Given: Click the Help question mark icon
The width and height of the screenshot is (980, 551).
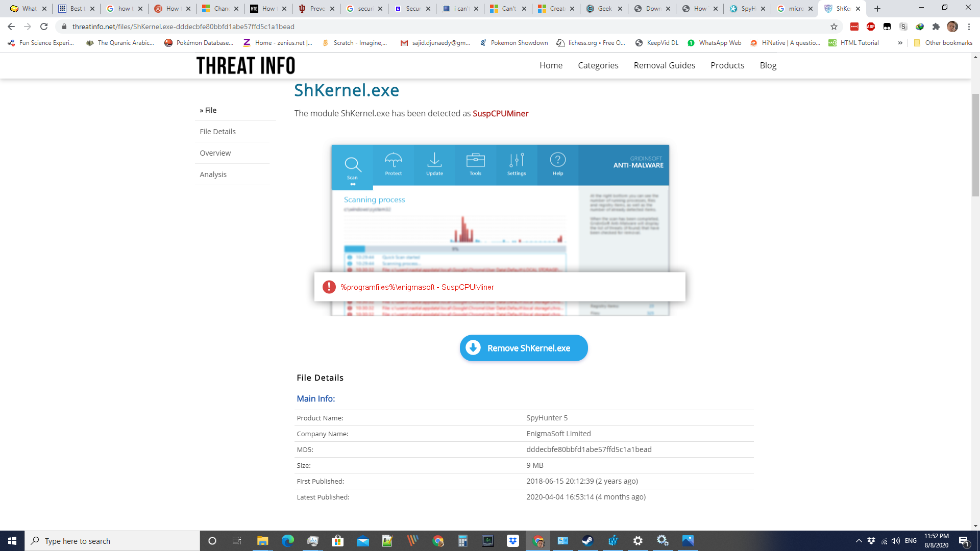Looking at the screenshot, I should pyautogui.click(x=558, y=164).
